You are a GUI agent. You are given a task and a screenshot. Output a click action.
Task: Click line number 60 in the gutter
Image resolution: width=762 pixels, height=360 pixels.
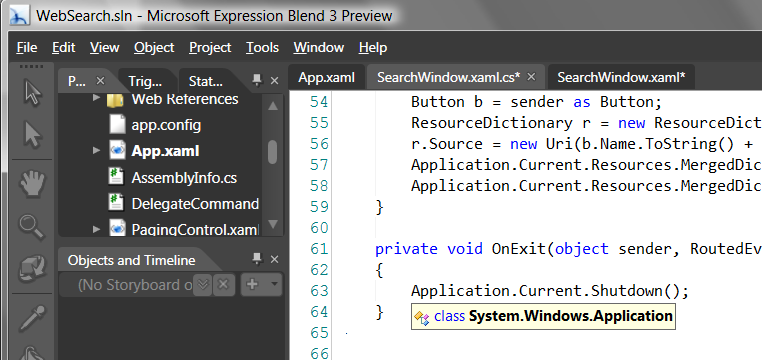click(x=319, y=227)
